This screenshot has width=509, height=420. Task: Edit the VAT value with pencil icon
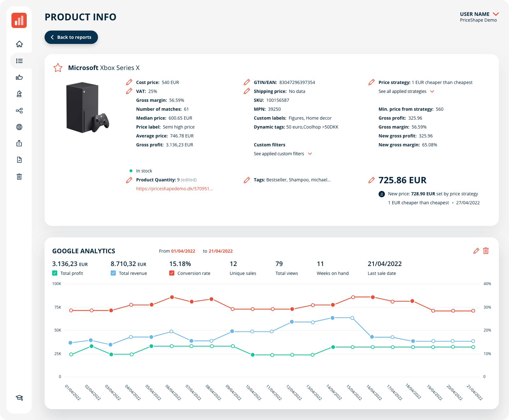click(129, 91)
